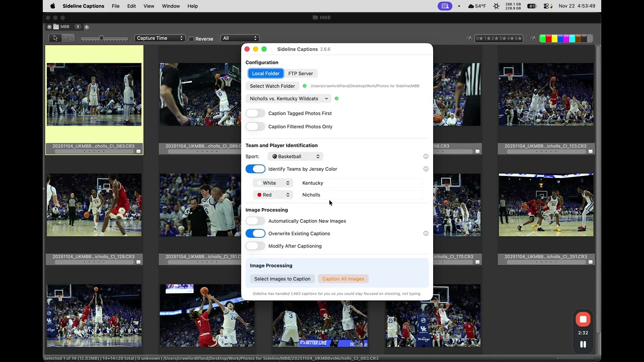Select thumbnail CI_123.CR3

[x=546, y=95]
